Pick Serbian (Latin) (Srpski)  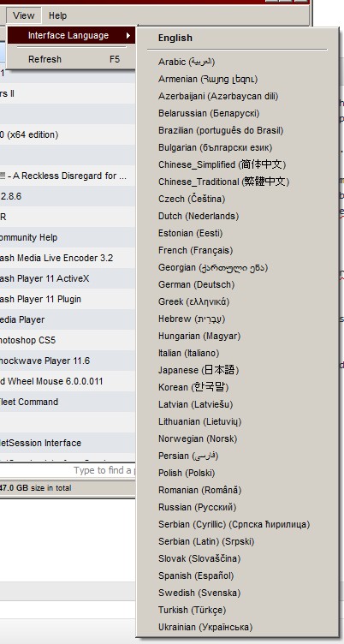pyautogui.click(x=237, y=541)
